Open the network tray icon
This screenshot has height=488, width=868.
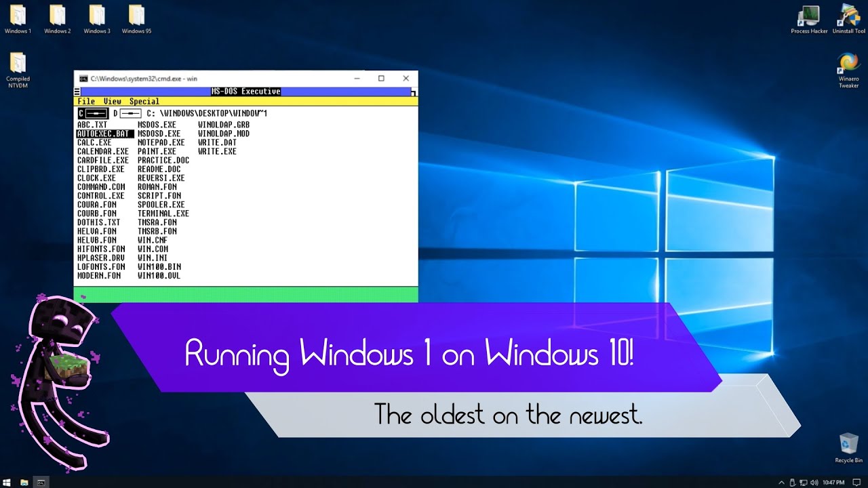tap(803, 483)
